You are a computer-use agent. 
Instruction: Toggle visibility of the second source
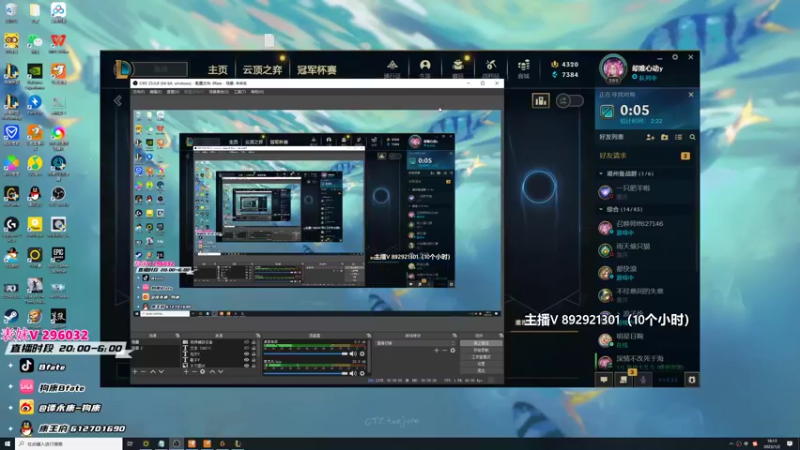pyautogui.click(x=246, y=348)
